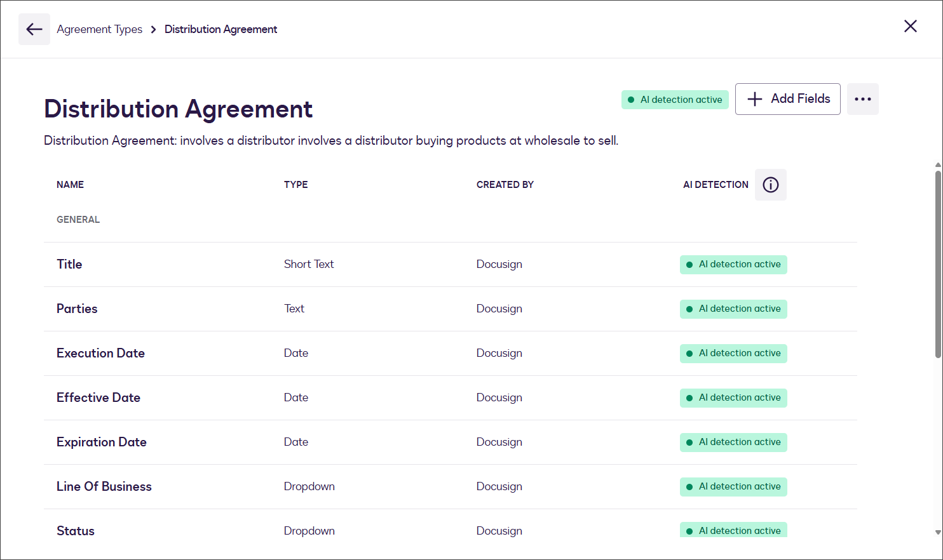Collapse the GENERAL fields section

tap(78, 219)
